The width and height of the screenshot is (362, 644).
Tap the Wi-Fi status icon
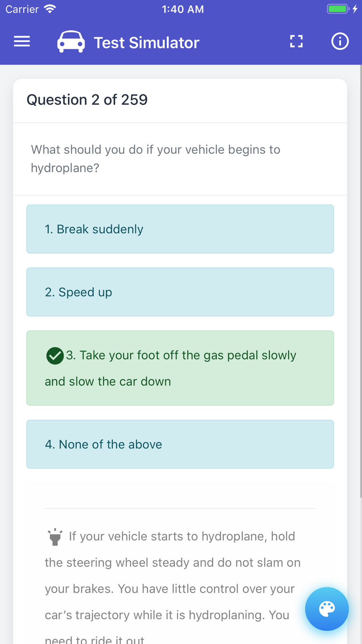(x=50, y=9)
